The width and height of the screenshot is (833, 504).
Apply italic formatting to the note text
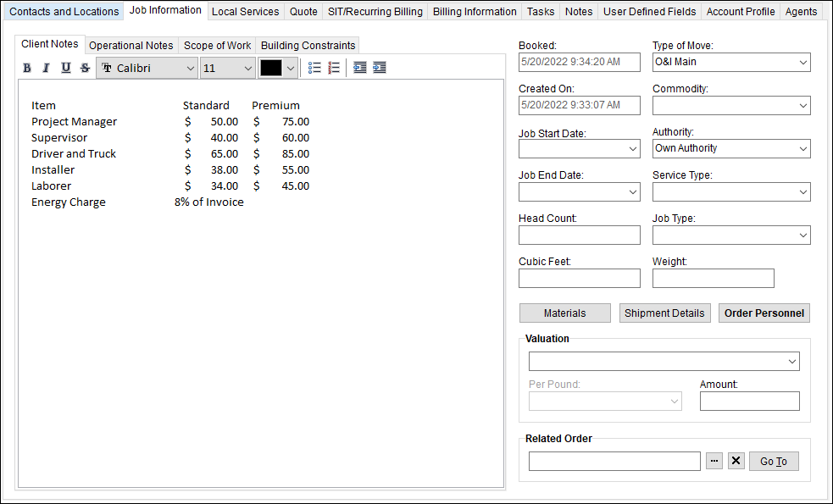point(46,67)
